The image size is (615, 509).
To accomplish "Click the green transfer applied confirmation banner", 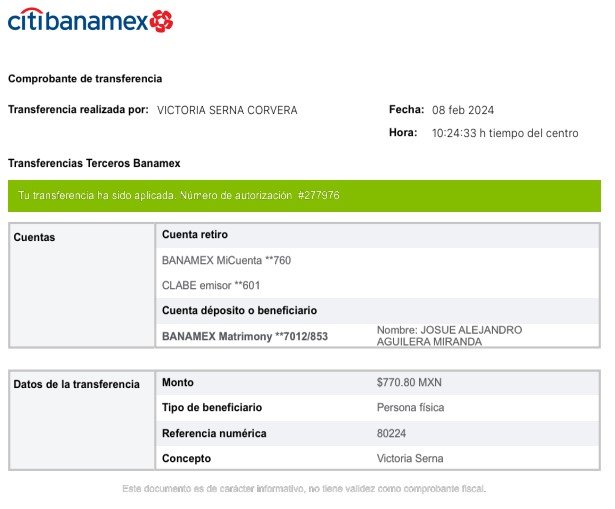I will tap(305, 195).
